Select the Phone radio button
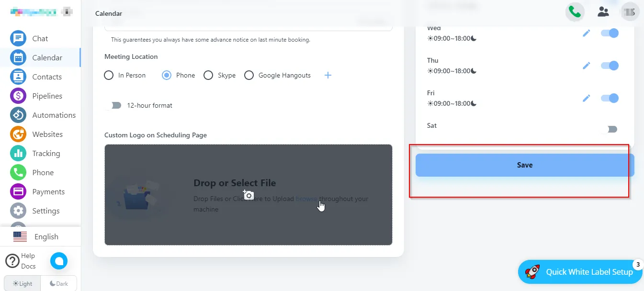 click(x=167, y=75)
